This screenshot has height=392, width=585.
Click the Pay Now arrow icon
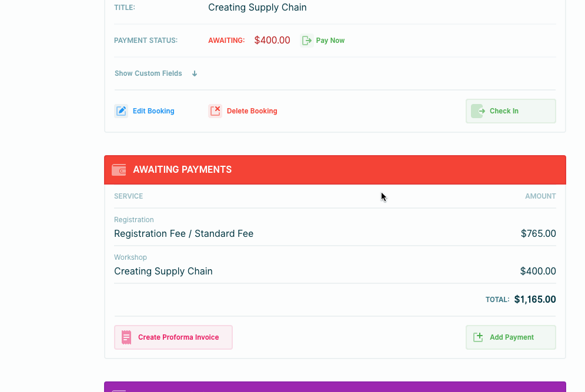(x=306, y=41)
